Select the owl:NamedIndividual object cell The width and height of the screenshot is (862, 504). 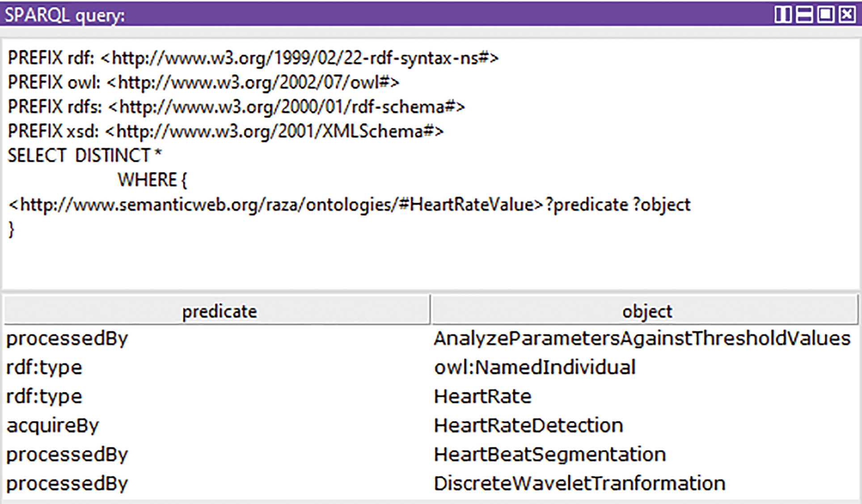click(534, 367)
